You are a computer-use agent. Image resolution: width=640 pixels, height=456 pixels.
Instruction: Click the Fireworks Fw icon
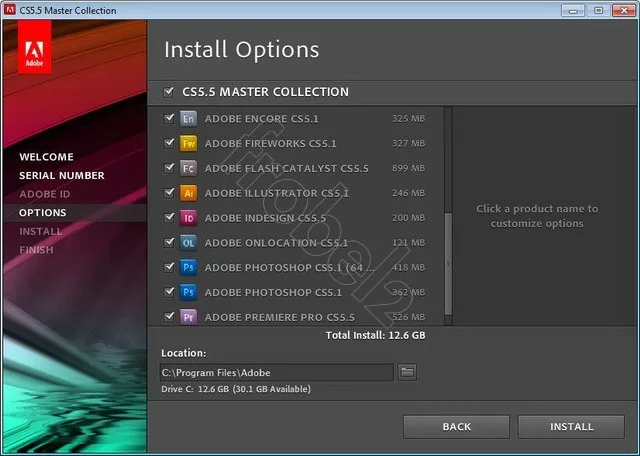click(188, 144)
